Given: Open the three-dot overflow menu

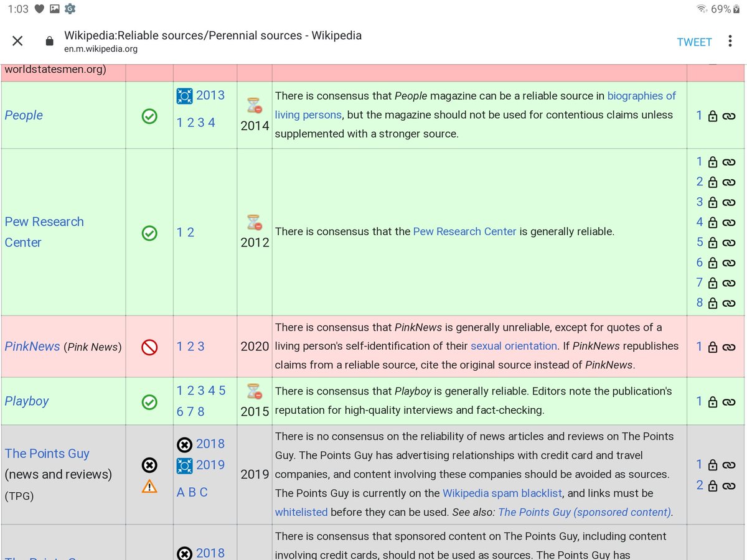Looking at the screenshot, I should coord(730,42).
